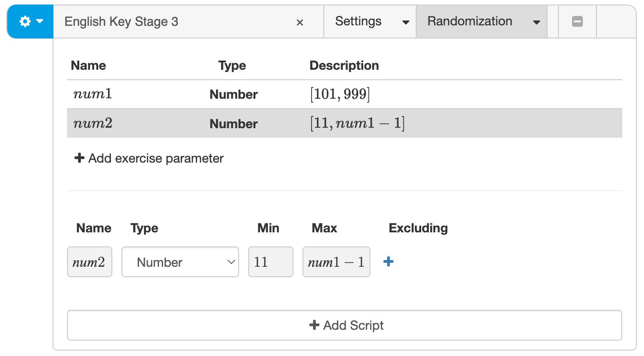Click the blue gear settings icon
This screenshot has width=644, height=356.
[x=25, y=21]
